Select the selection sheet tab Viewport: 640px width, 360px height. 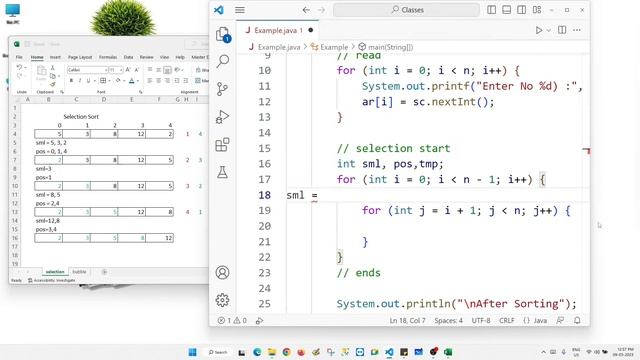tap(55, 271)
